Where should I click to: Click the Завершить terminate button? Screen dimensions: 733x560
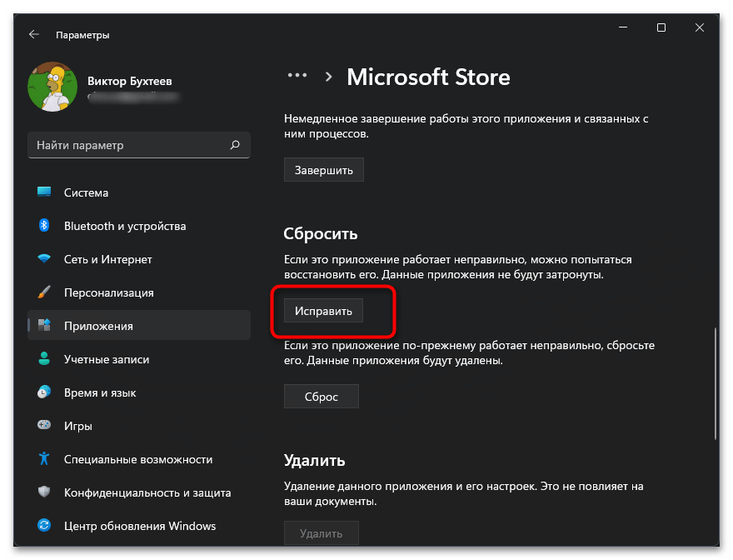[x=324, y=170]
